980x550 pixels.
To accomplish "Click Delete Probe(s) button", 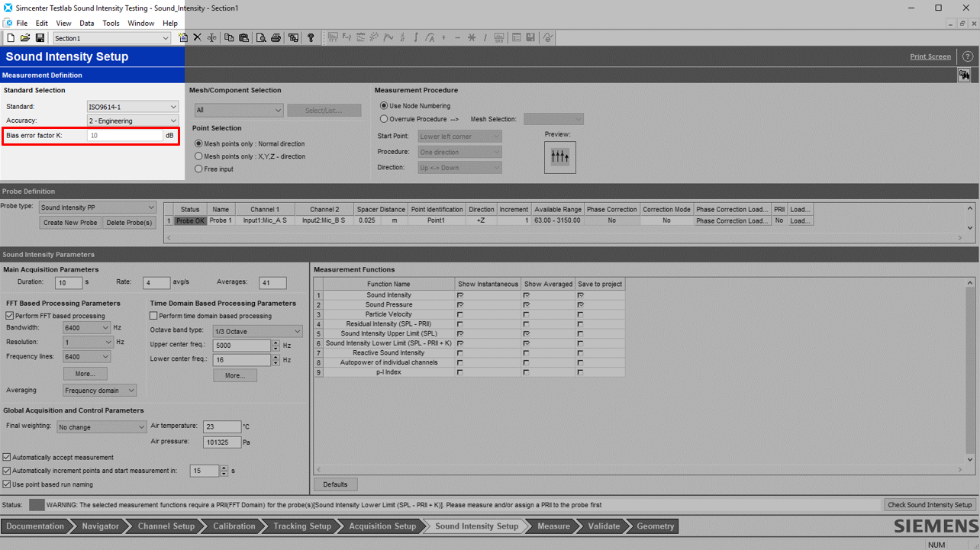I will [x=129, y=223].
